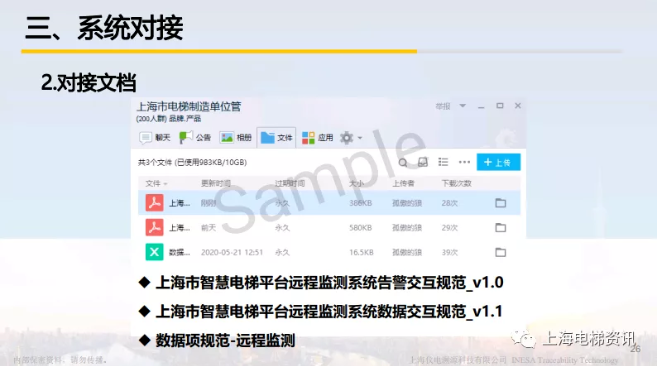Switch to the 相册 album tab
The width and height of the screenshot is (657, 366).
[235, 138]
